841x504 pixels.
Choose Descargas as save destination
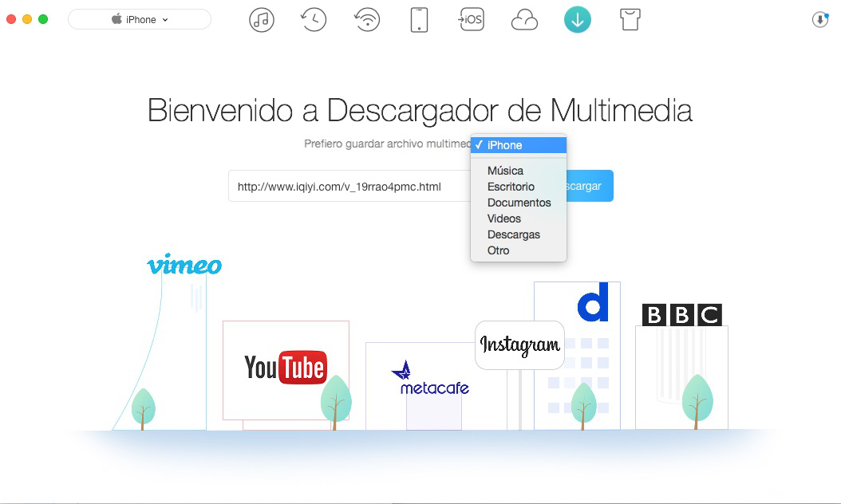coord(518,234)
